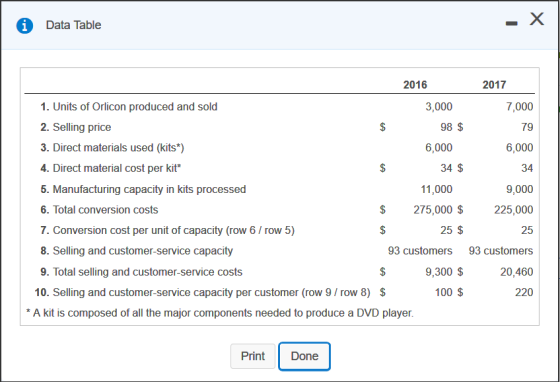Click the 11,000 manufacturing capacity value

tap(436, 189)
